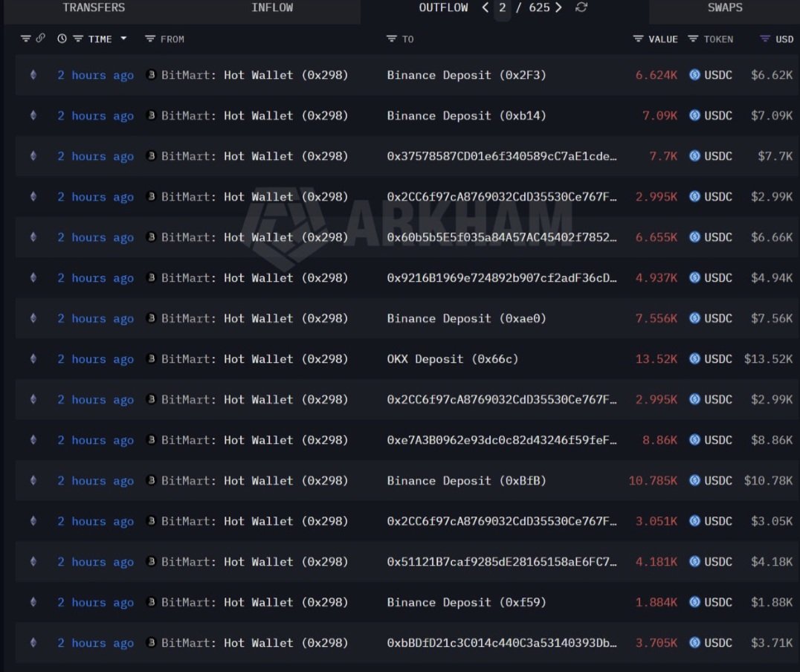This screenshot has width=800, height=672.
Task: Open the TOKEN column filter
Action: pyautogui.click(x=693, y=39)
